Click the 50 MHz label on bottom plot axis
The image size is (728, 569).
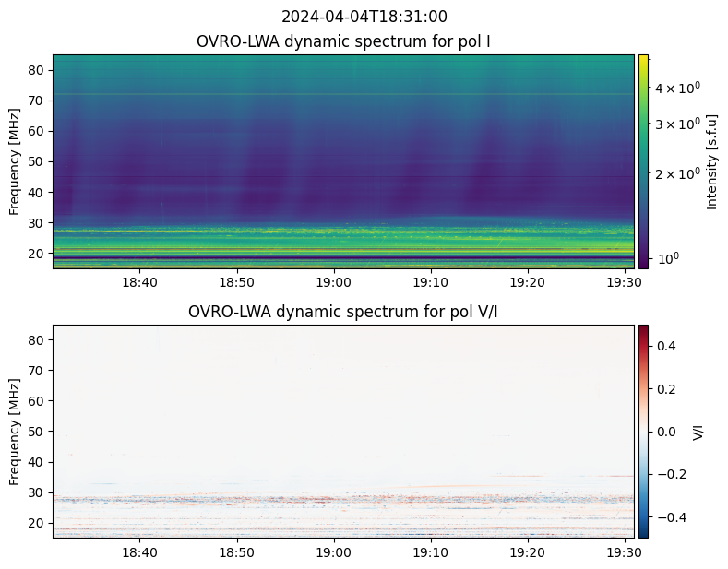click(36, 432)
